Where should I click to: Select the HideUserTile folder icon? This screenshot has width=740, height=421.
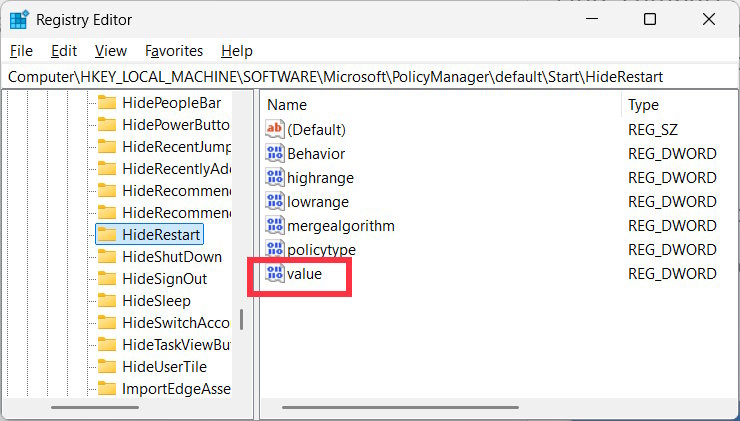(x=107, y=367)
